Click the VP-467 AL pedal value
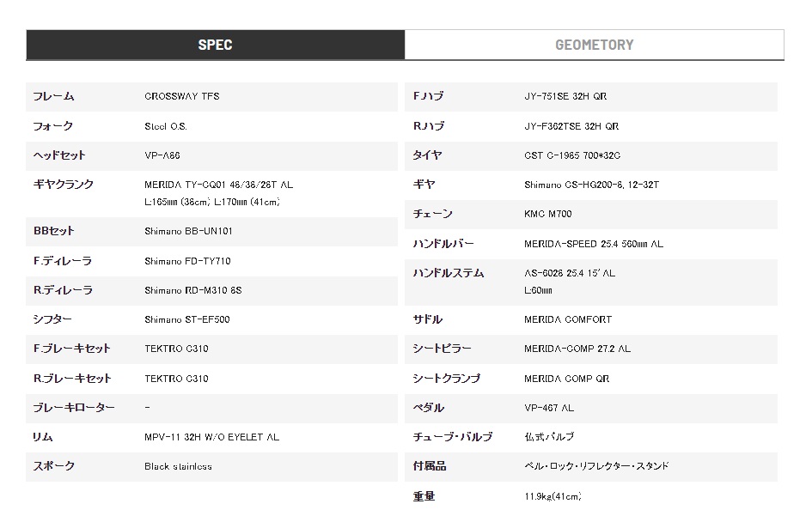 pyautogui.click(x=549, y=408)
